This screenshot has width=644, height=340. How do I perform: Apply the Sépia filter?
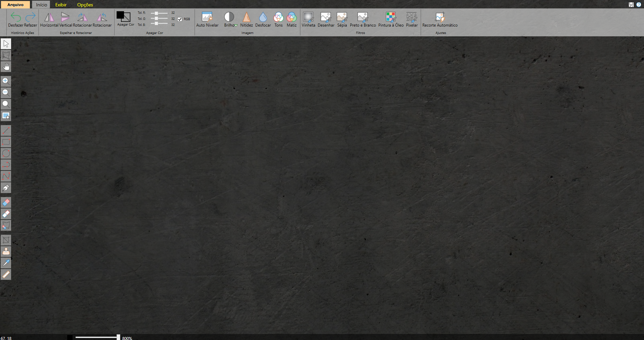pos(342,20)
